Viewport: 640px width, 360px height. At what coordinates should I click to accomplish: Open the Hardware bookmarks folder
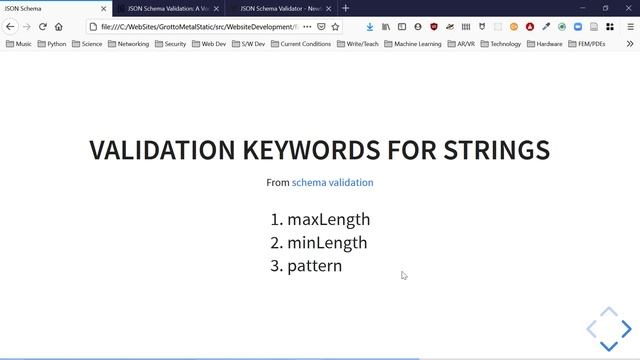pyautogui.click(x=545, y=44)
